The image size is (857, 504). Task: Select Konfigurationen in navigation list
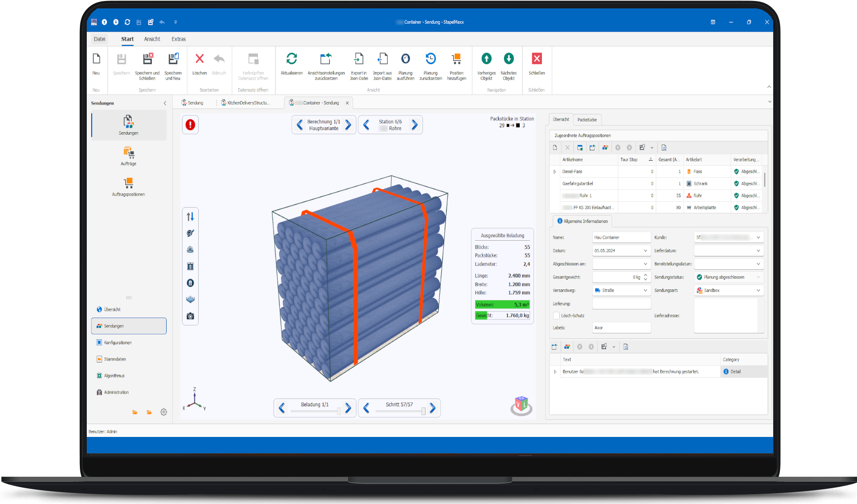[118, 343]
